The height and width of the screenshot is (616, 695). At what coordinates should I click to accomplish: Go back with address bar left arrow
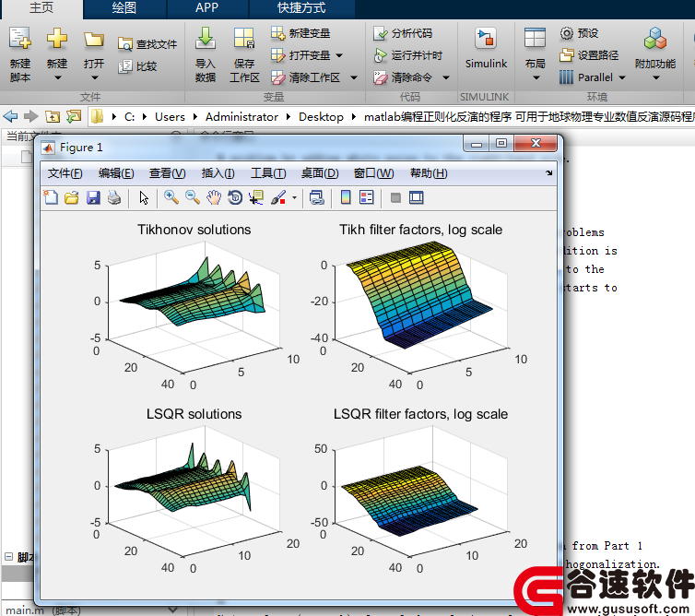point(10,116)
